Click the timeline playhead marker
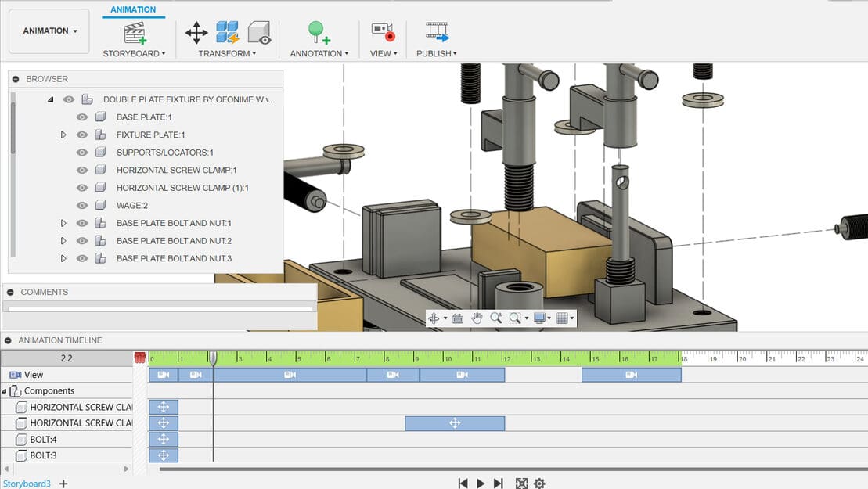Screen dimensions: 868x489 click(x=213, y=357)
